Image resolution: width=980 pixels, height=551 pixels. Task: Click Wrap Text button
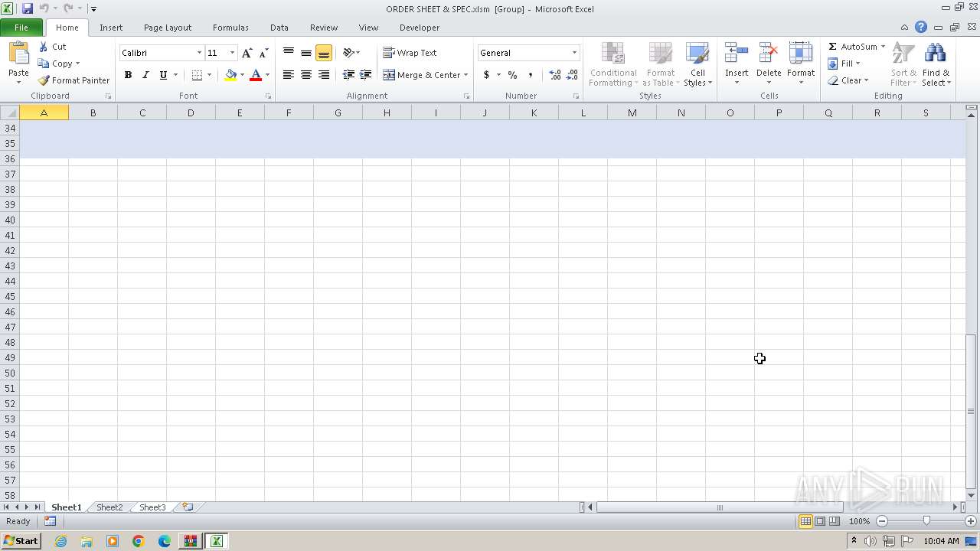point(410,53)
